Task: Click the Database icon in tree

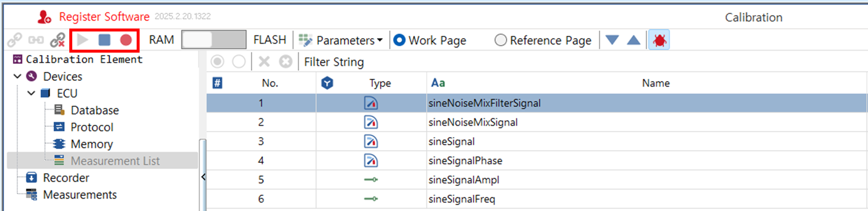Action: [x=59, y=110]
